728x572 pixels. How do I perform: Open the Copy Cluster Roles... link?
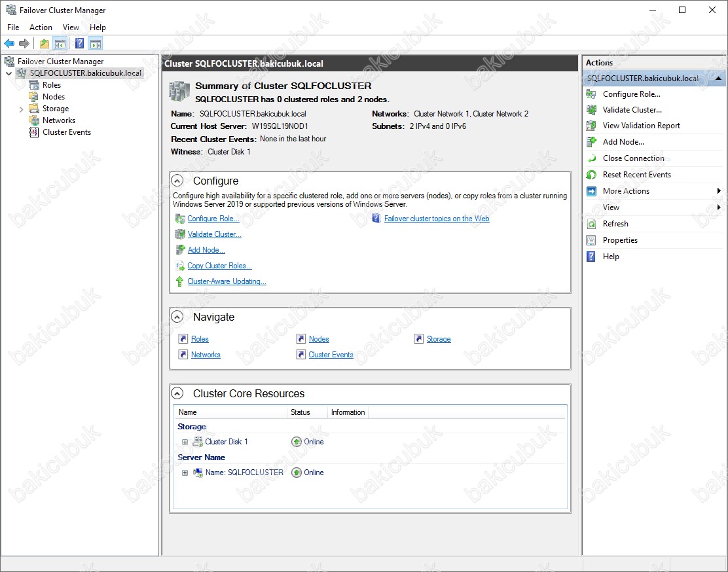click(x=219, y=266)
